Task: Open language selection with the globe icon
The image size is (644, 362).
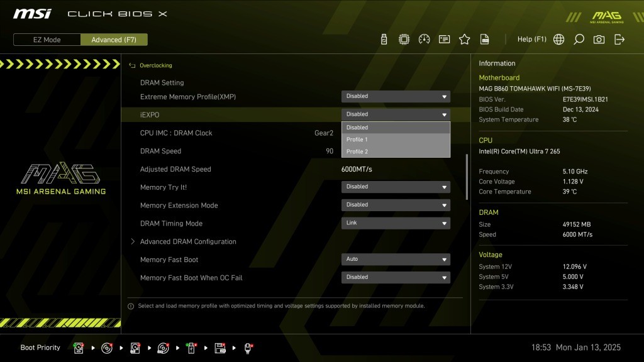Action: point(558,40)
